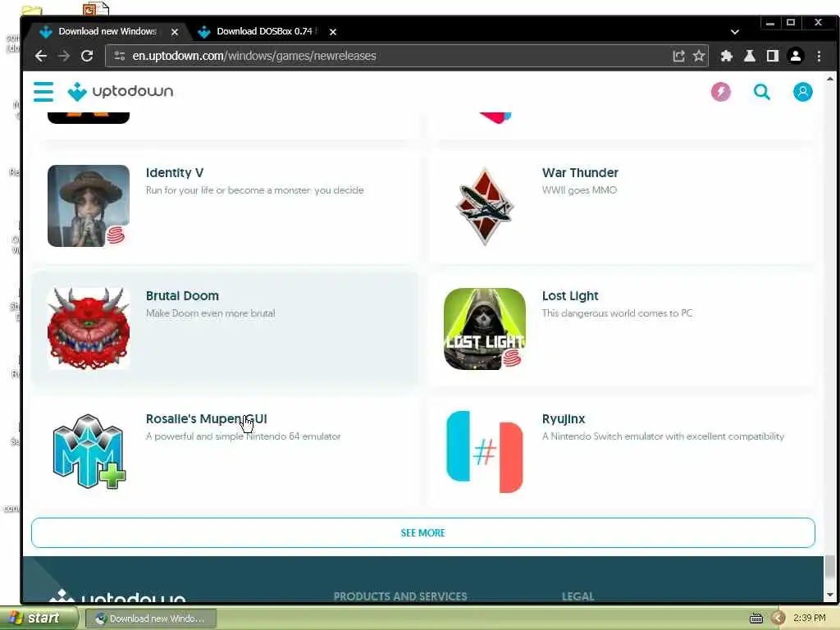Viewport: 840px width, 630px height.
Task: Click the Ryujinx Nintendo Switch emulator description
Action: [x=663, y=436]
